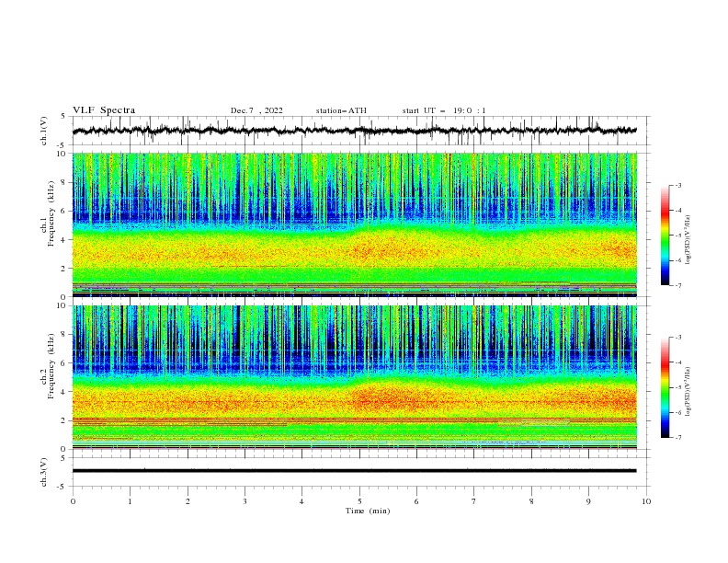
Task: Click the "VLF Spectra" title text
Action: point(104,110)
